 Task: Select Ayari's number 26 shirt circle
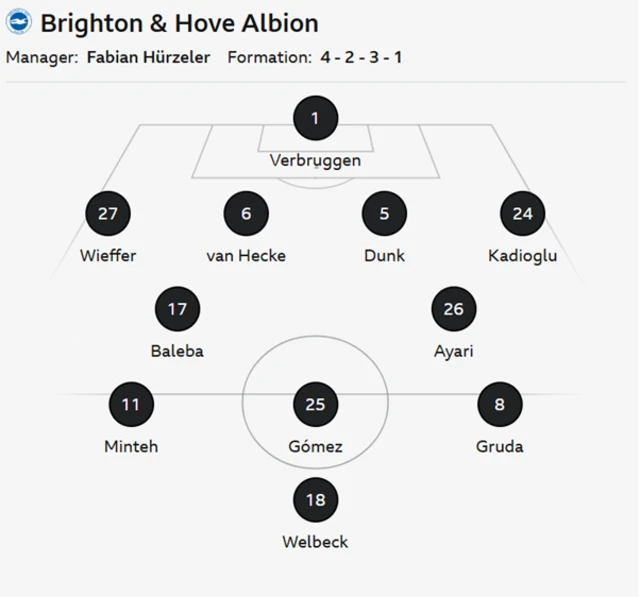click(453, 309)
